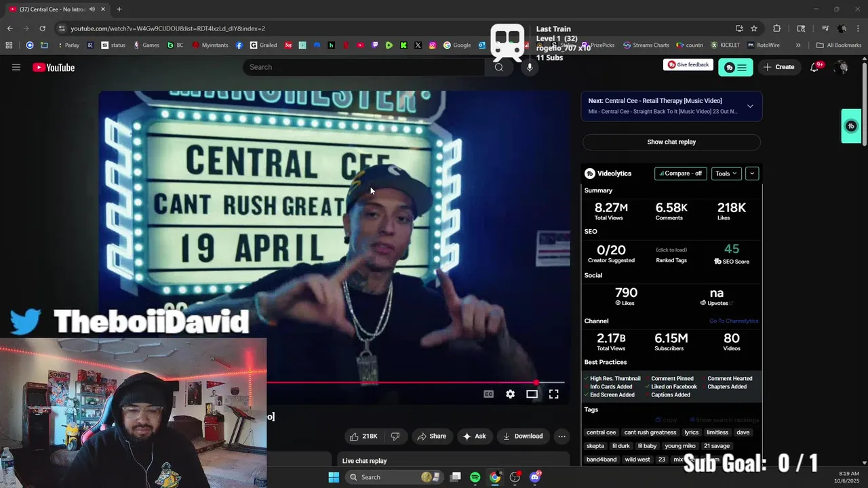Open the Streams Charts bookmark
This screenshot has height=488, width=868.
(x=646, y=45)
